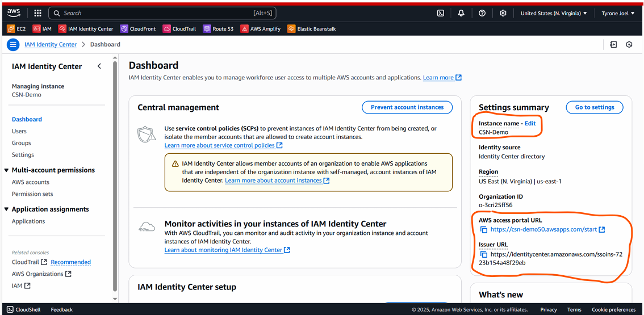Open the help question mark icon
This screenshot has width=644, height=315.
(482, 13)
